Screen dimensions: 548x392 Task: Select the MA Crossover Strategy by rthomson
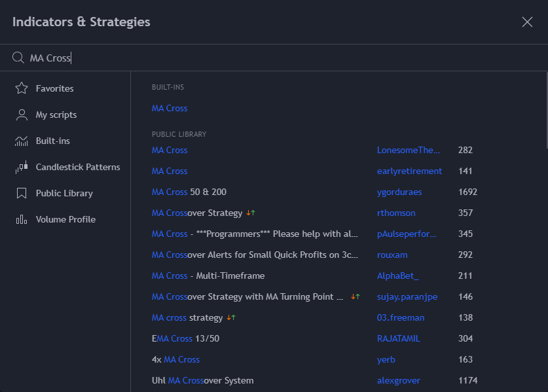(x=198, y=213)
